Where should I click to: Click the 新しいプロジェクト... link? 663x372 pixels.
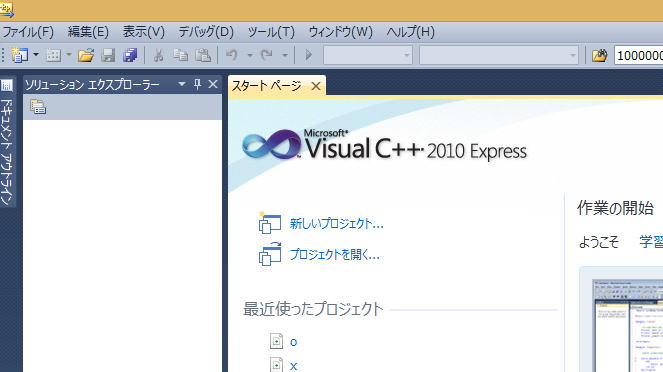pos(337,224)
